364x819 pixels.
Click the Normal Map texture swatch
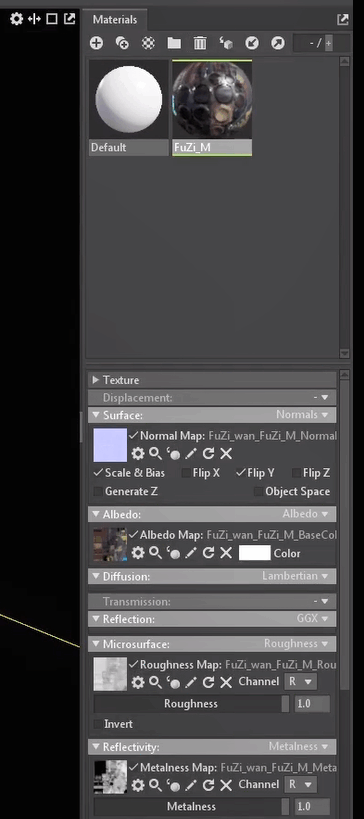[x=110, y=445]
